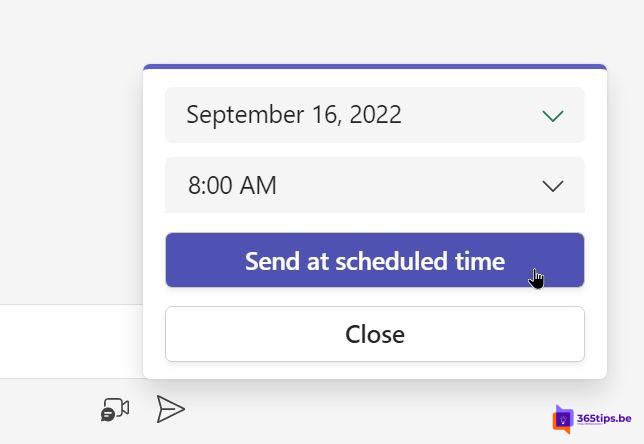Click the Send at scheduled time button
The width and height of the screenshot is (644, 444).
(375, 260)
